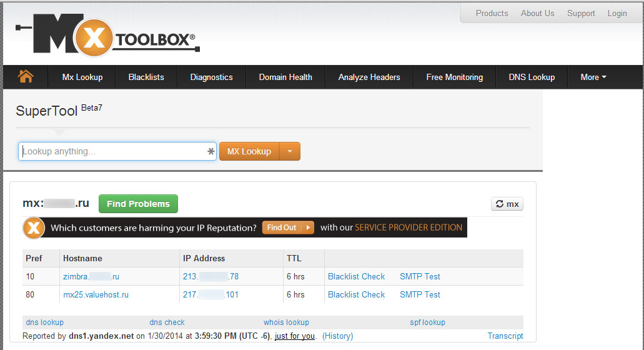Open the Transcript link
This screenshot has height=350, width=644.
[505, 336]
